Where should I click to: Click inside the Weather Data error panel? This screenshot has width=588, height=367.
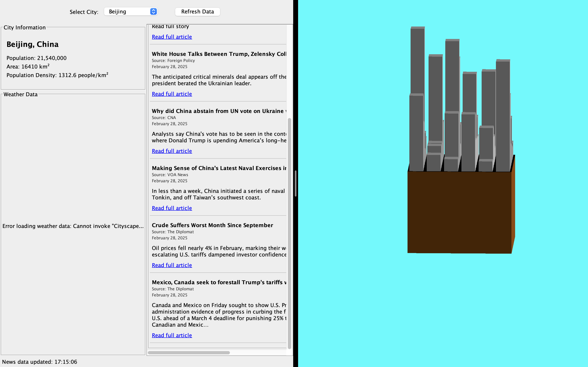click(x=73, y=226)
